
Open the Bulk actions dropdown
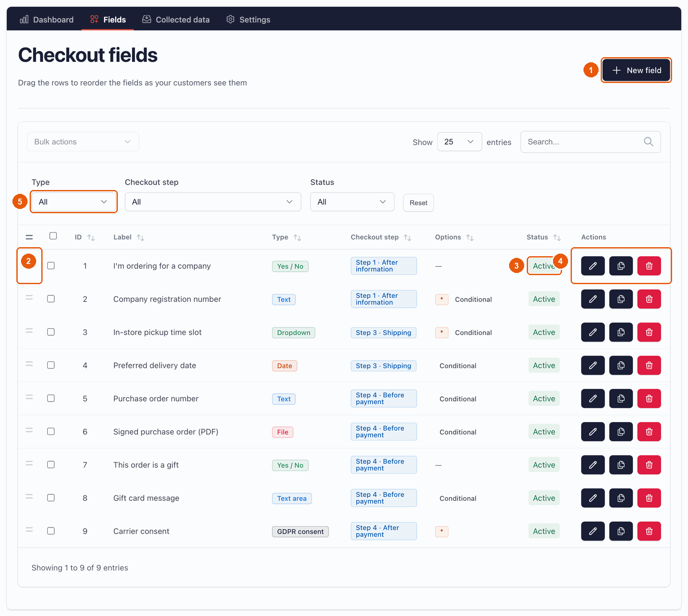click(83, 142)
